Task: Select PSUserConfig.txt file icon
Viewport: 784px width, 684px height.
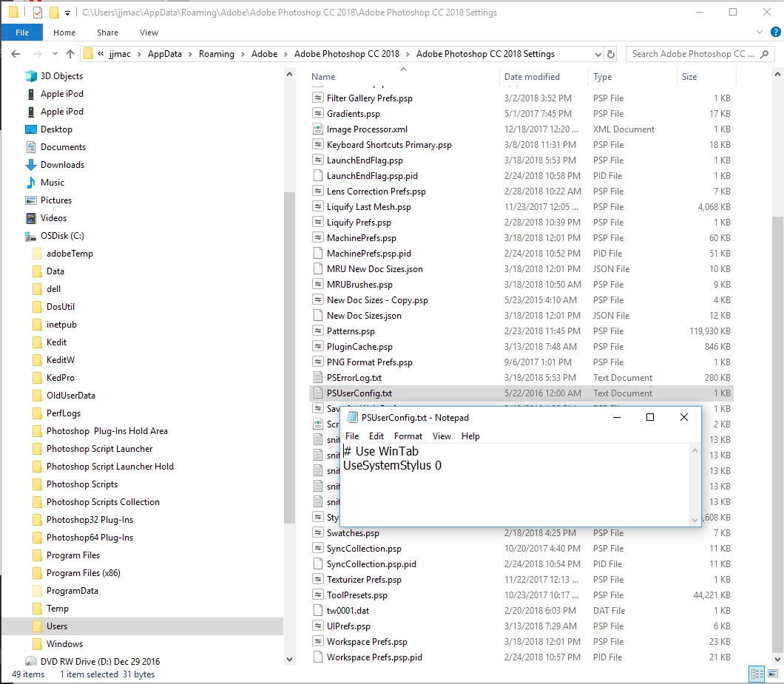Action: (x=317, y=393)
